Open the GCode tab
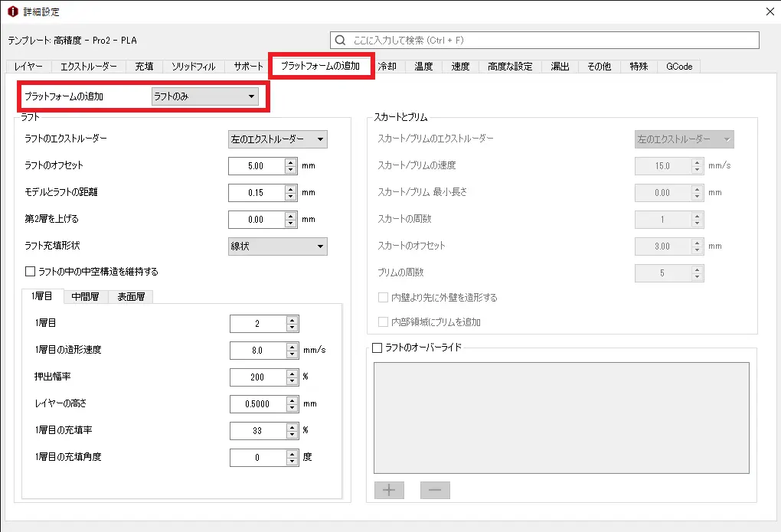Image resolution: width=781 pixels, height=532 pixels. (x=679, y=67)
